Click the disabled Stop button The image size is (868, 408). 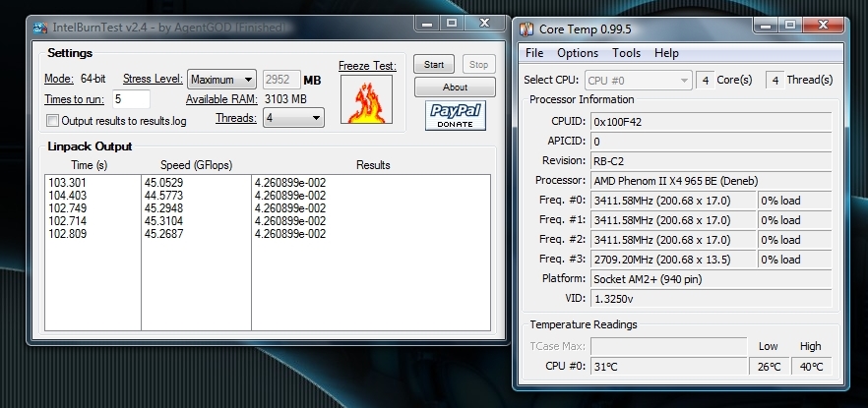[x=479, y=64]
